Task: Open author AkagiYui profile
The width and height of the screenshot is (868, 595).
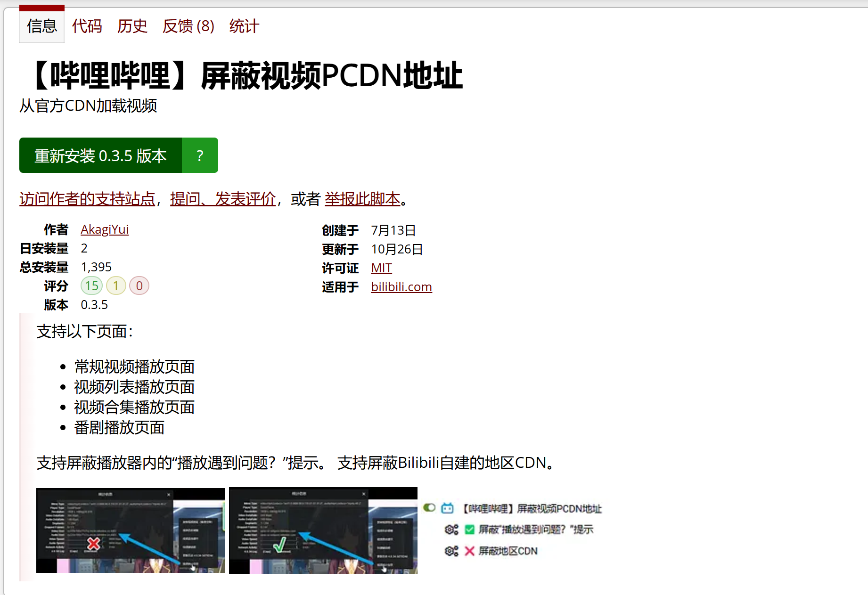Action: [105, 229]
